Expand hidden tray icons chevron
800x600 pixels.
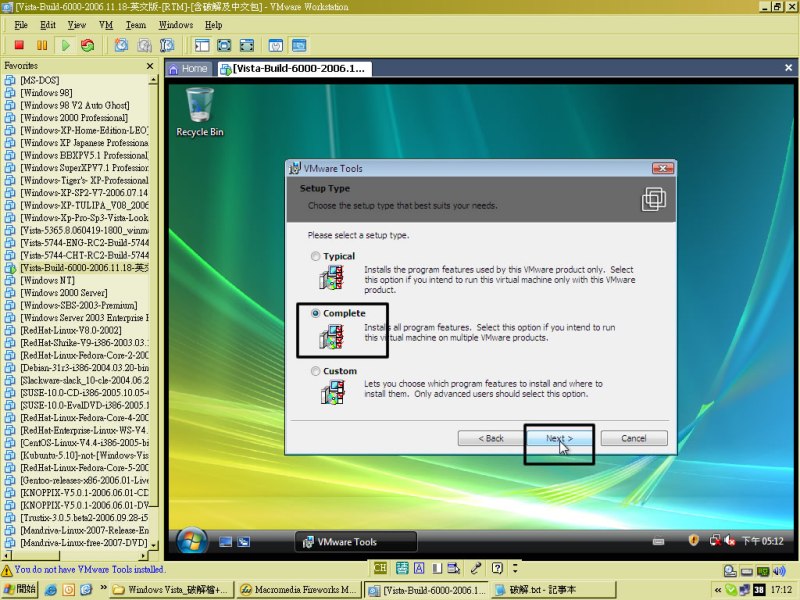pos(718,590)
